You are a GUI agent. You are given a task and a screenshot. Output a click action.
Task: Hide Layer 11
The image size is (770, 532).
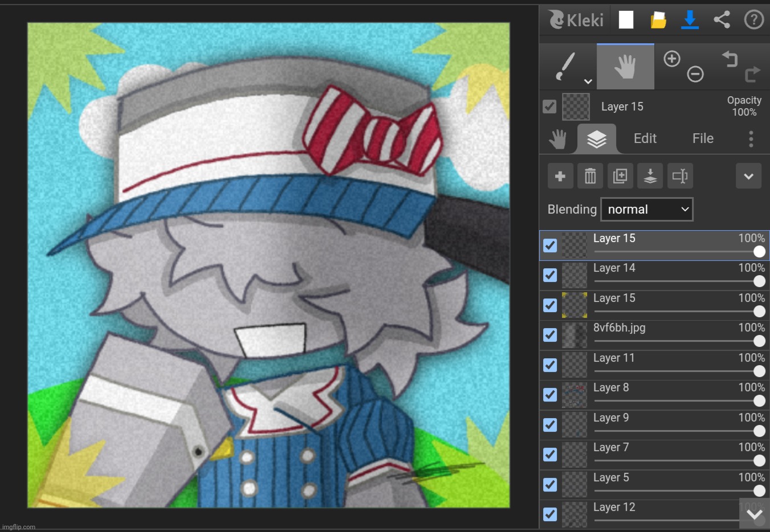[x=550, y=365]
